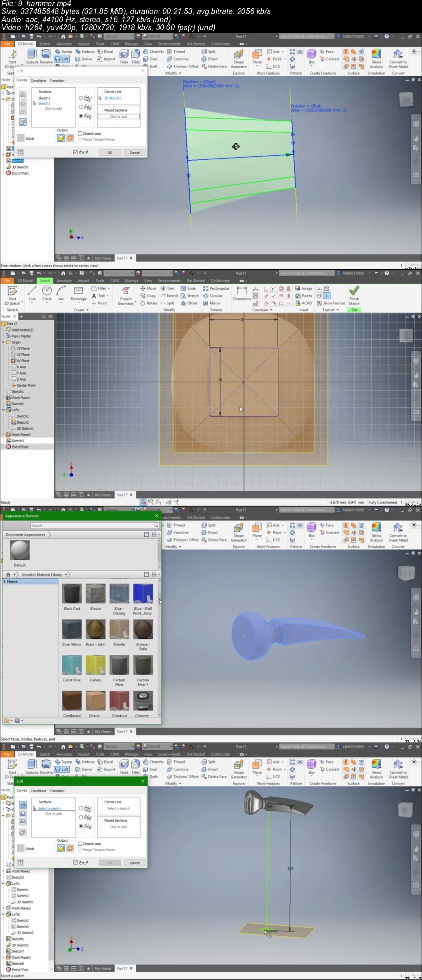Screen dimensions: 422x980
Task: Select the Rectangle sketch tool
Action: [x=78, y=293]
